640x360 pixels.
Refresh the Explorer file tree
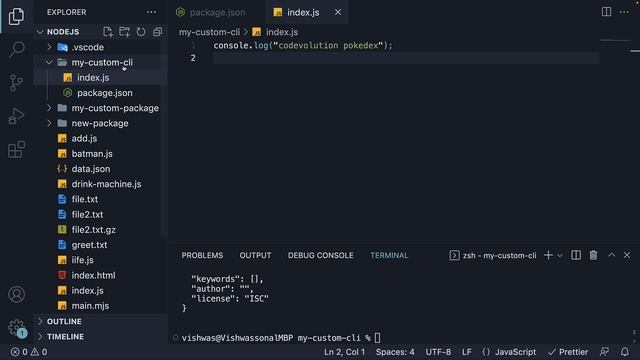(x=141, y=32)
